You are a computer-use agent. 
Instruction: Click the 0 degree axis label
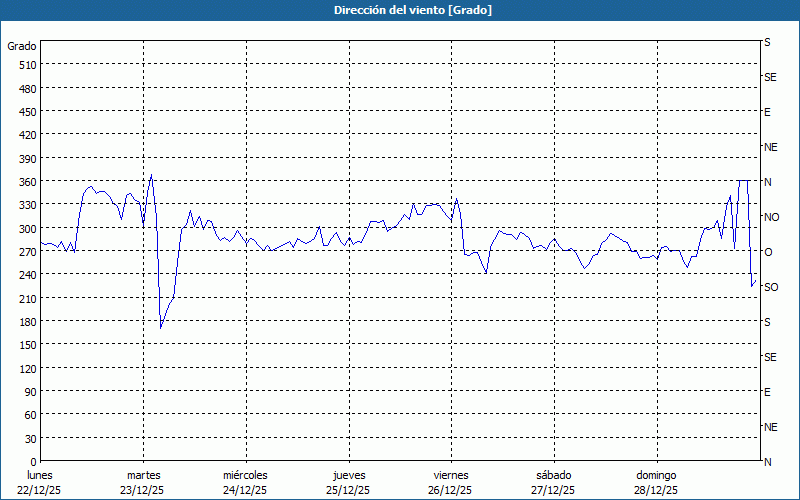click(x=33, y=461)
